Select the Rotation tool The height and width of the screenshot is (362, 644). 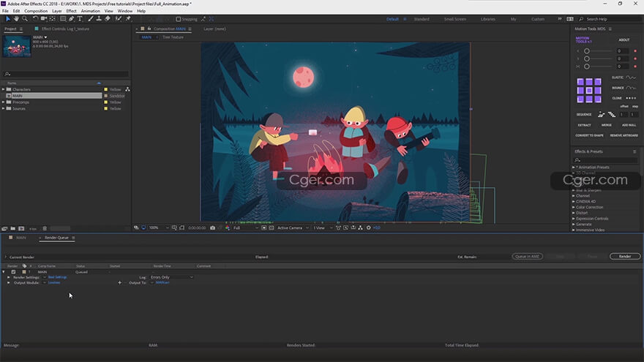pos(35,19)
